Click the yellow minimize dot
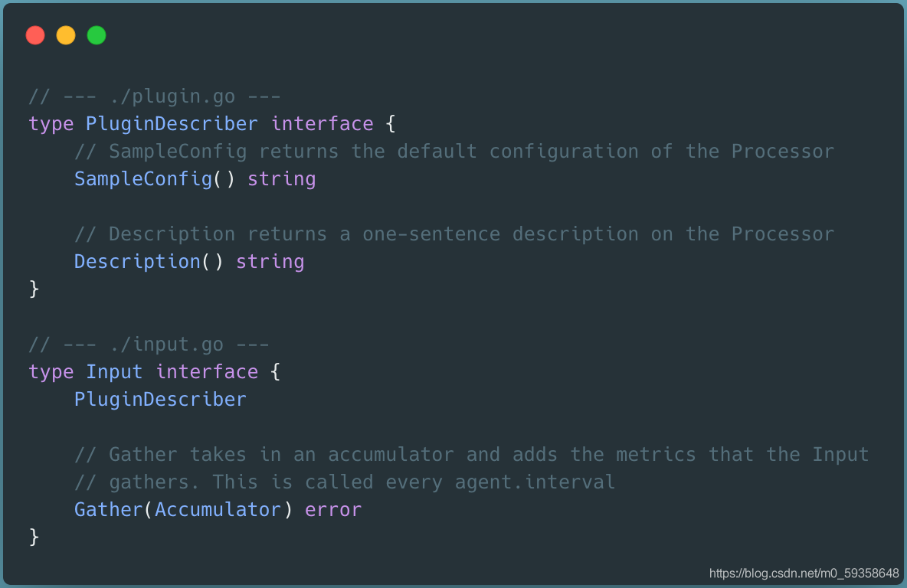Screen dimensions: 907x588 [66, 35]
